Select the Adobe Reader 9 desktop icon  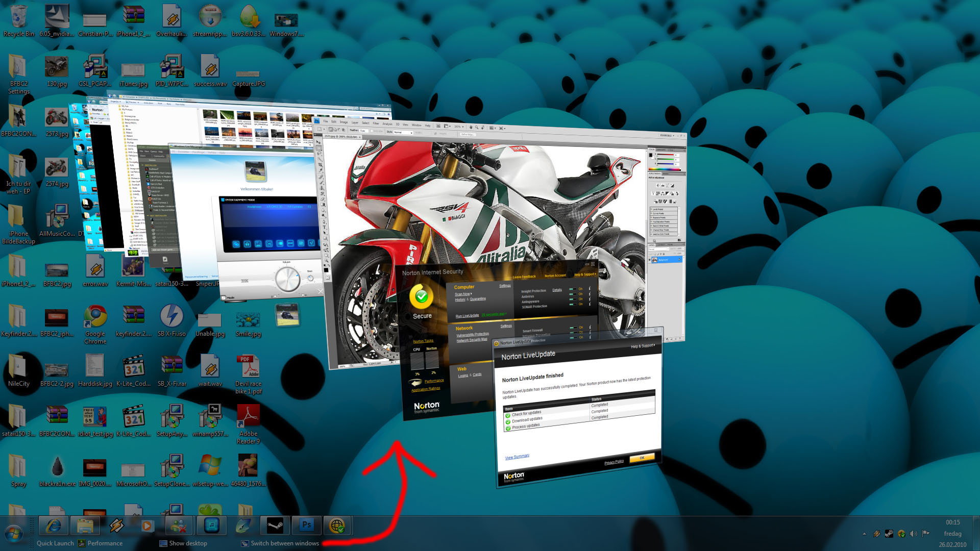click(x=249, y=424)
